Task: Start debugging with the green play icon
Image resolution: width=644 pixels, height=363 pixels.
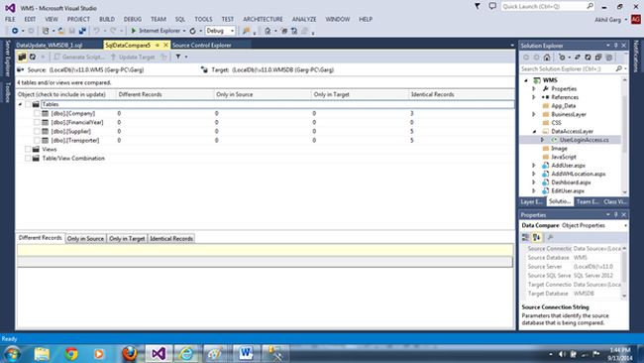Action: (x=134, y=31)
